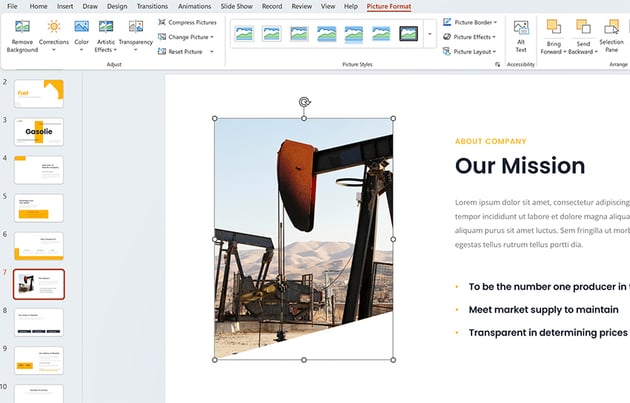Screen dimensions: 630x403
Task: Click the Bring Forward icon
Action: click(553, 27)
